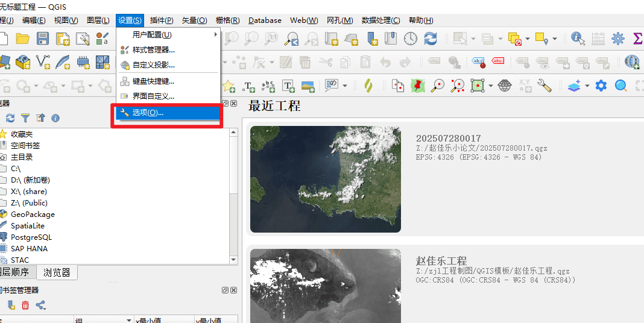Click the Save Project floppy icon
Viewport: 644px width, 323px height.
pyautogui.click(x=43, y=39)
